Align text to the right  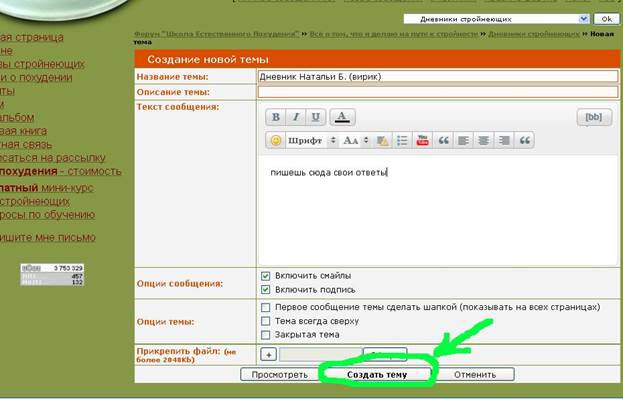(x=504, y=140)
